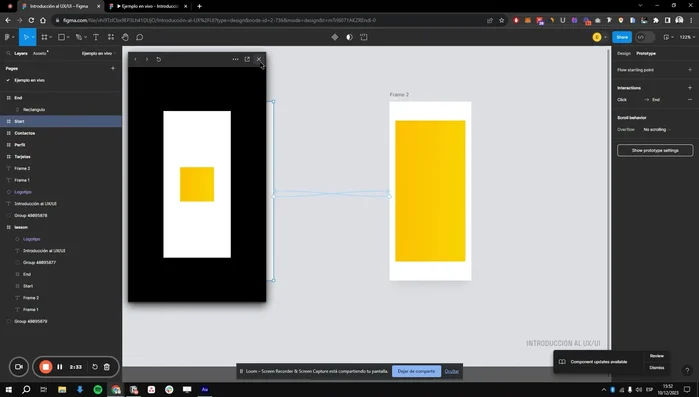Click the crop icon in top center toolbar
The image size is (699, 397).
pyautogui.click(x=364, y=37)
